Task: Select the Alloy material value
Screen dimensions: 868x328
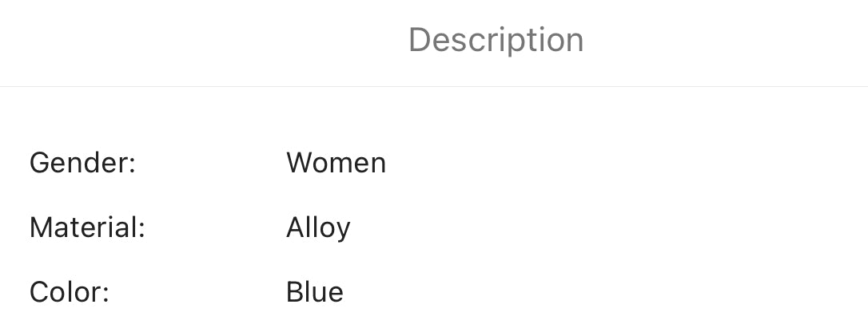Action: [x=318, y=227]
